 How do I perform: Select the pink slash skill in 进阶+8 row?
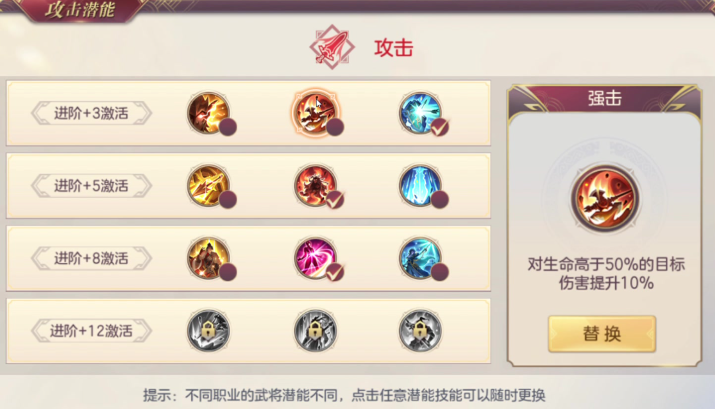click(315, 258)
